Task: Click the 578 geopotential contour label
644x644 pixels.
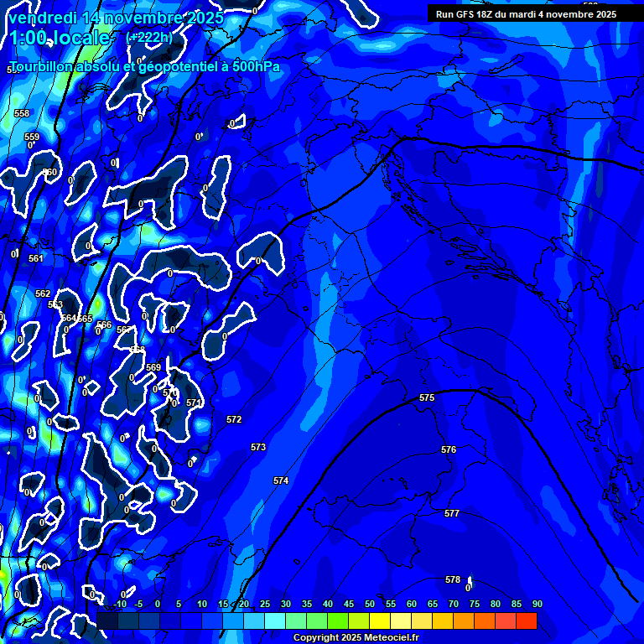Action: [x=453, y=579]
